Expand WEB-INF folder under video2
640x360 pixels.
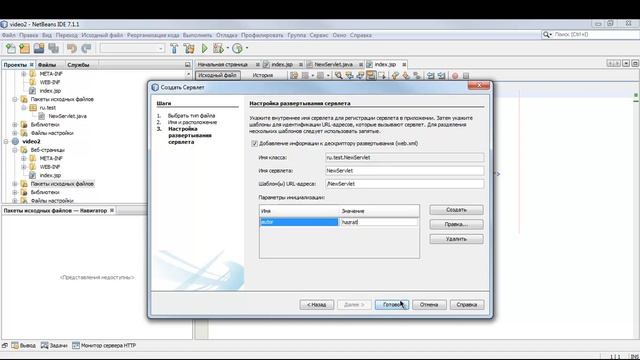(x=24, y=167)
